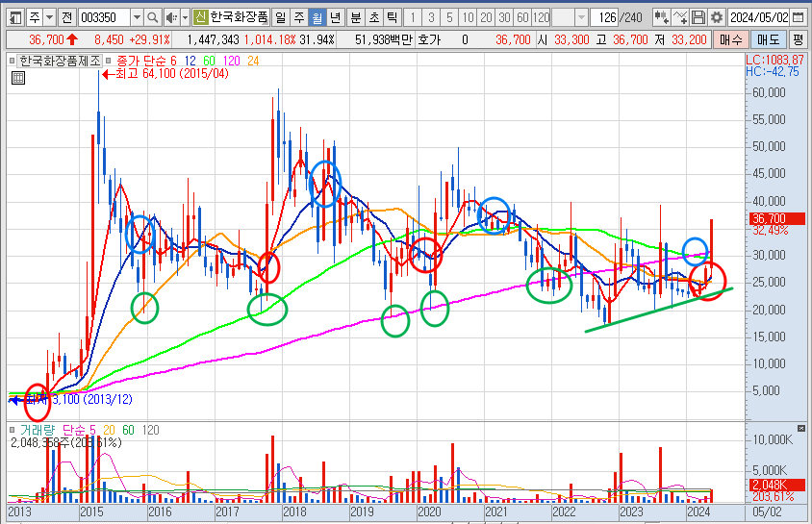Click the LC:1083.87 indicator text
The height and width of the screenshot is (524, 812).
(774, 60)
